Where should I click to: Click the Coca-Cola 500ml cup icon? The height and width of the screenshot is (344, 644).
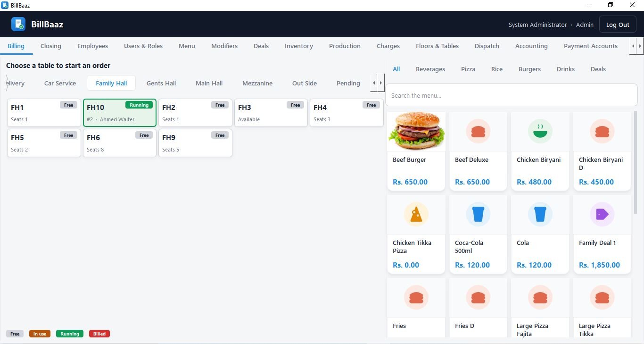[478, 214]
